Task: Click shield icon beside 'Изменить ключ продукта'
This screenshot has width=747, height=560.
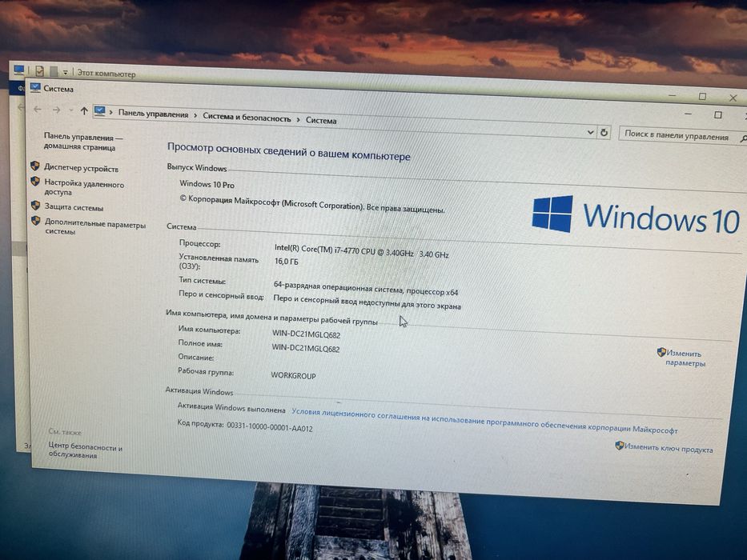Action: pyautogui.click(x=620, y=446)
